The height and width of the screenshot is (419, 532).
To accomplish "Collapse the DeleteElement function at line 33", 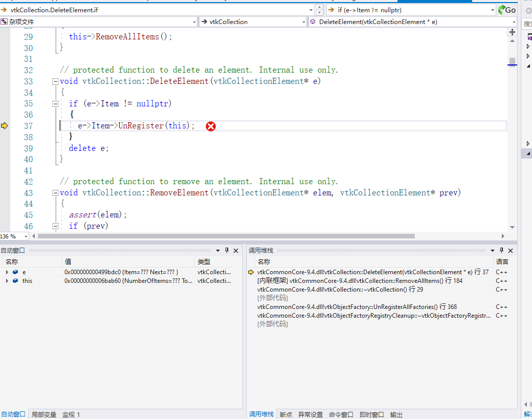I will [x=55, y=81].
